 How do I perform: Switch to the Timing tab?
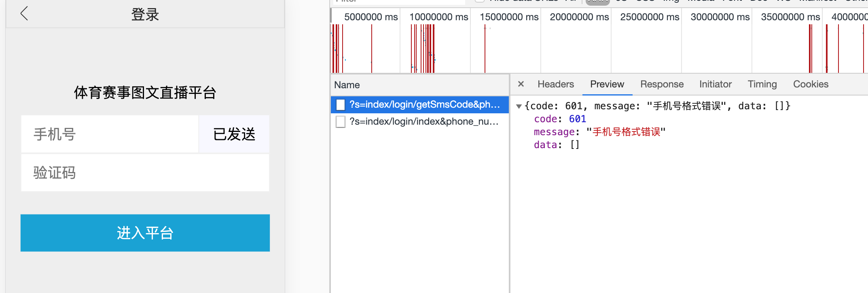pyautogui.click(x=762, y=84)
